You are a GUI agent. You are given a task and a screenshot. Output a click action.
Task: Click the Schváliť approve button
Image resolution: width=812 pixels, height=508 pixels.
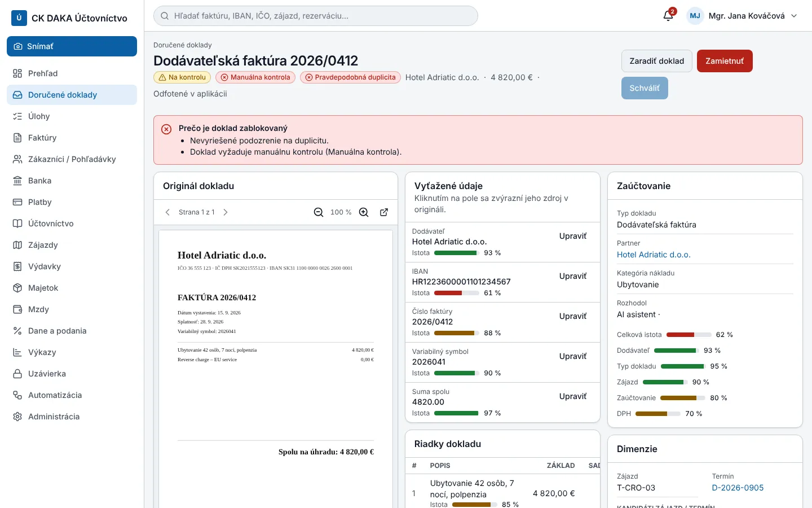[x=645, y=88]
